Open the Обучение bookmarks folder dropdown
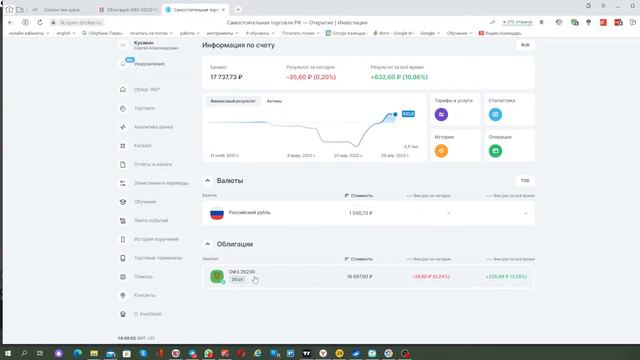This screenshot has width=640, height=360. 460,33
